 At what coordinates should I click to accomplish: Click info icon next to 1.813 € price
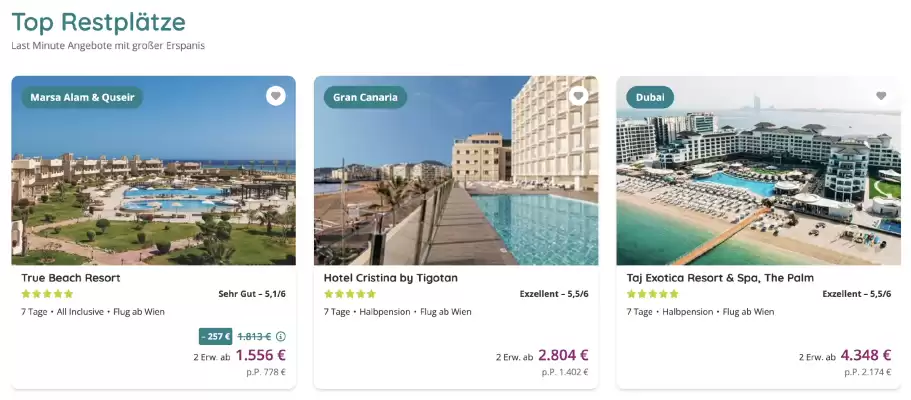click(x=281, y=336)
